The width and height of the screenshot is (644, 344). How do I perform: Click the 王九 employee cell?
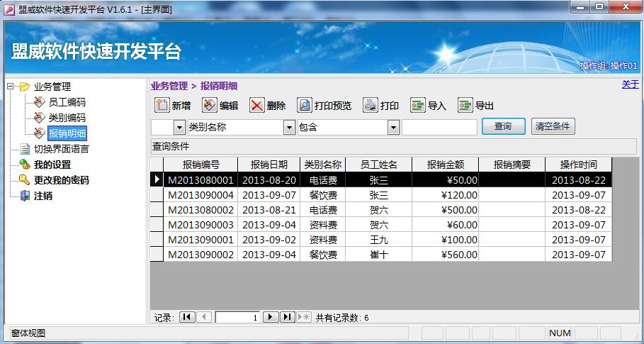[x=379, y=239]
